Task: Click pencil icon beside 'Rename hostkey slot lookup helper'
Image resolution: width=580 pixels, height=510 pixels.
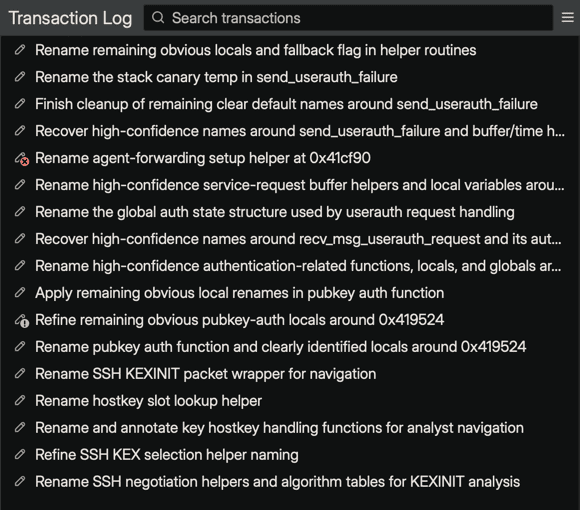Action: [20, 401]
